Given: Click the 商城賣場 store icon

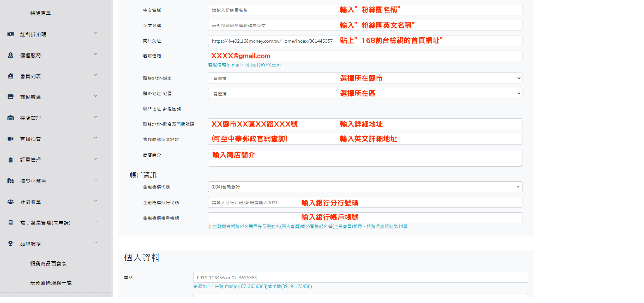Looking at the screenshot, I should point(10,97).
